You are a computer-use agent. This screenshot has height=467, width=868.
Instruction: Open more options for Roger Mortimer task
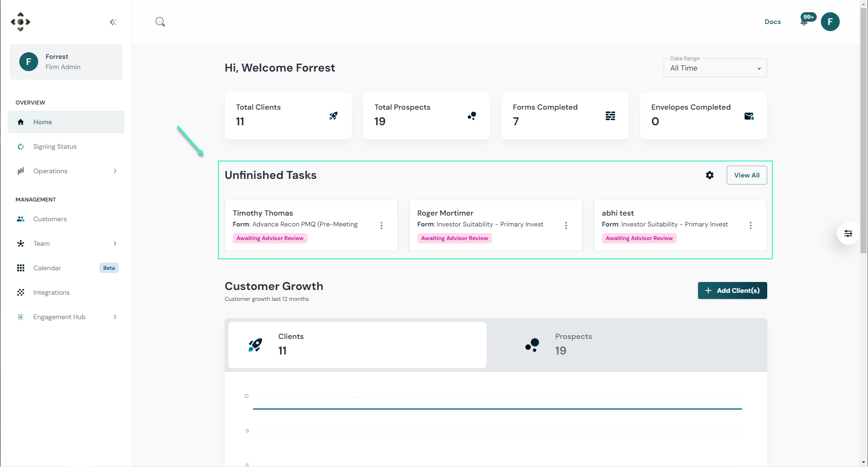click(566, 225)
